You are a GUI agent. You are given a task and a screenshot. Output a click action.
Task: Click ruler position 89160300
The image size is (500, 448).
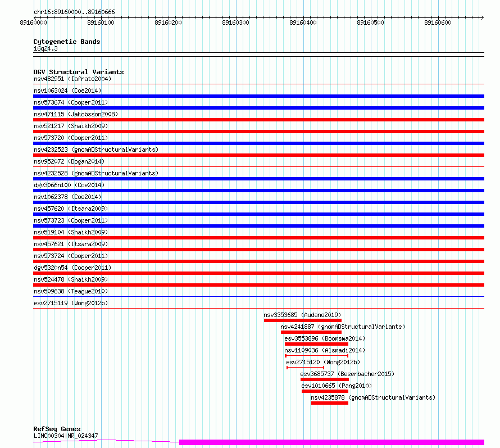point(235,22)
